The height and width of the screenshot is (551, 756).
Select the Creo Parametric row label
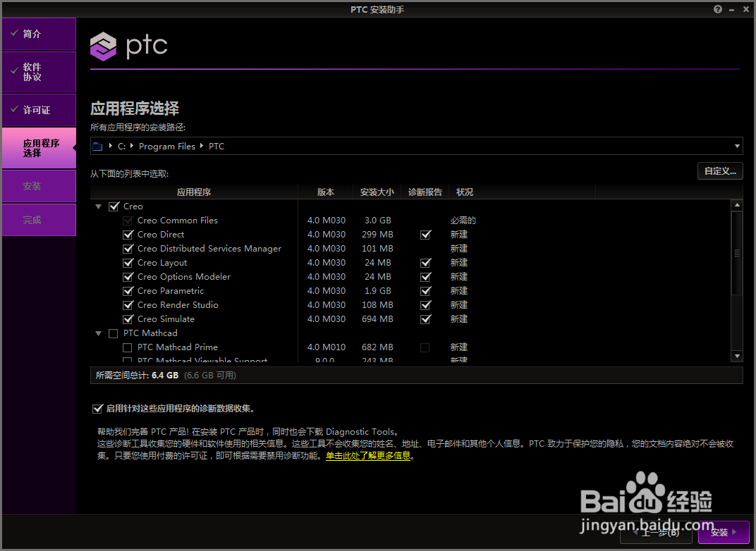(170, 291)
